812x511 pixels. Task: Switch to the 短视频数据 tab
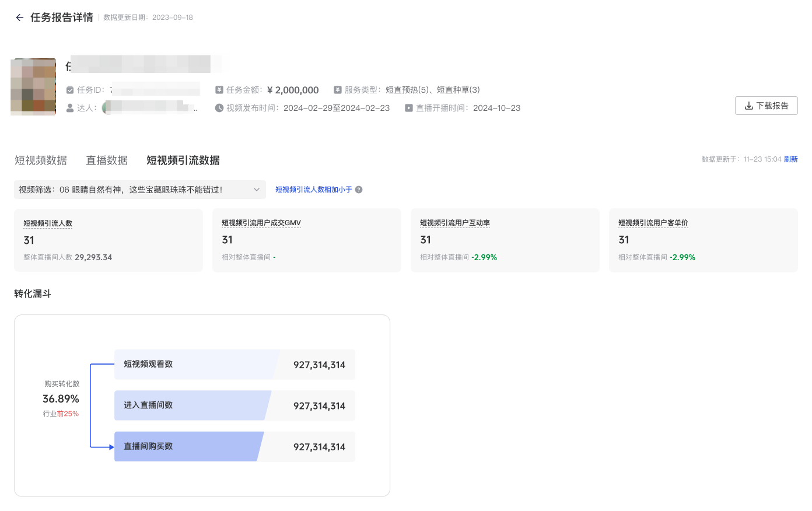(x=41, y=160)
